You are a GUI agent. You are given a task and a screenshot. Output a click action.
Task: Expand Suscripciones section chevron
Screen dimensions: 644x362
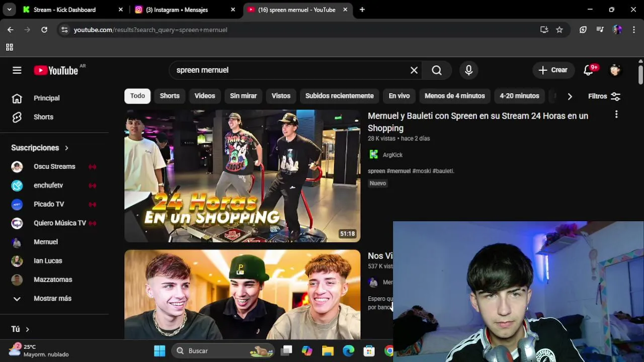click(x=66, y=148)
